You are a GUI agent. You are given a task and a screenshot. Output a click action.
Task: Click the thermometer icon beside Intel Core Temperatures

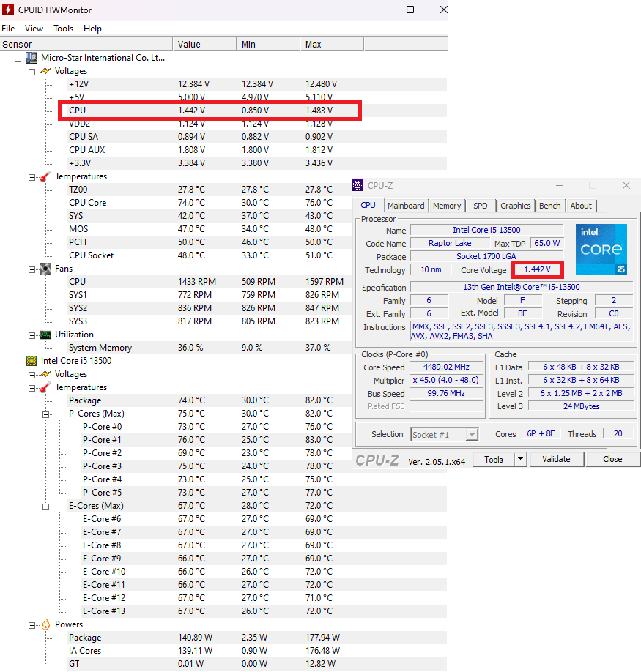click(x=45, y=387)
